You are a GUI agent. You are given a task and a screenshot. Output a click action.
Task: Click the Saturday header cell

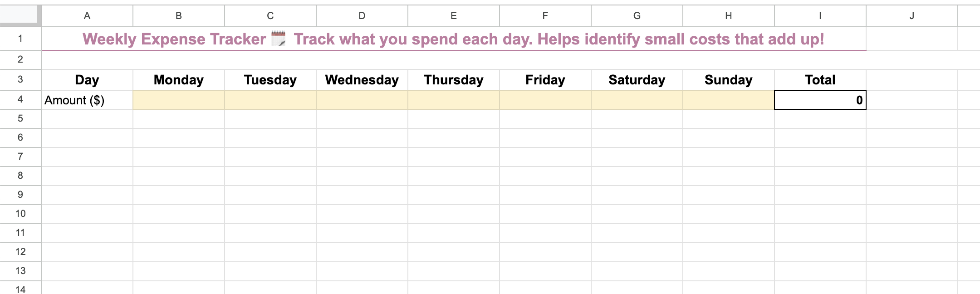tap(637, 80)
